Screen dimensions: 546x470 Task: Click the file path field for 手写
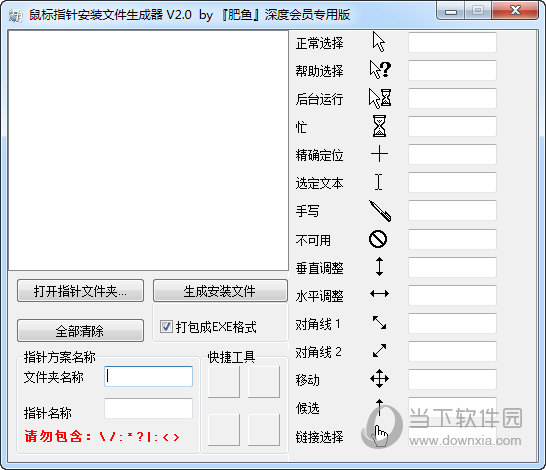pyautogui.click(x=452, y=211)
